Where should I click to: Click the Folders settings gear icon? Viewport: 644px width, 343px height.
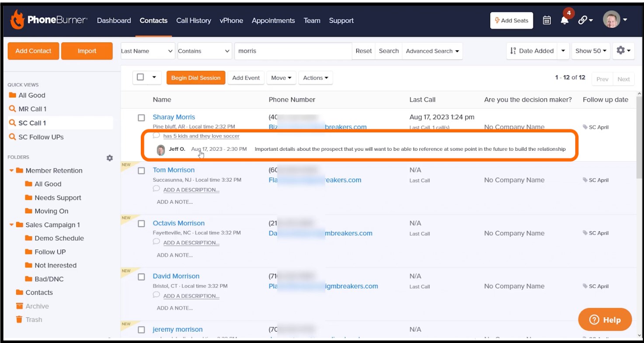pos(110,158)
